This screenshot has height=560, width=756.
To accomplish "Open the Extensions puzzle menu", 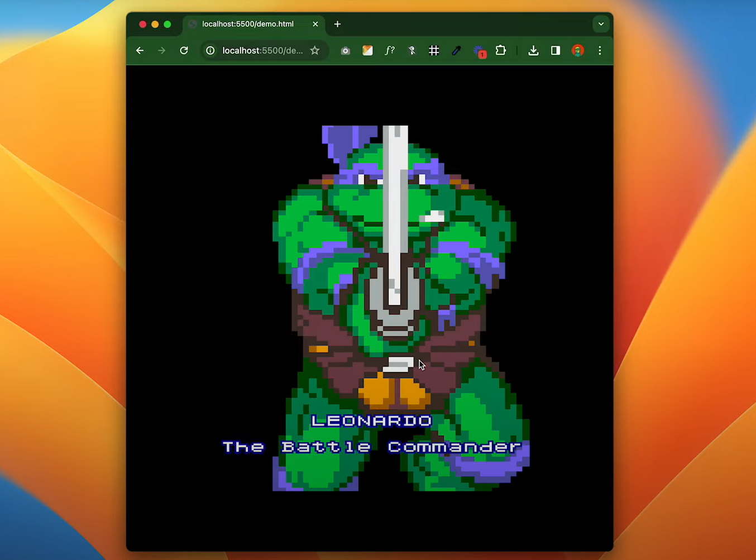I will coord(501,51).
